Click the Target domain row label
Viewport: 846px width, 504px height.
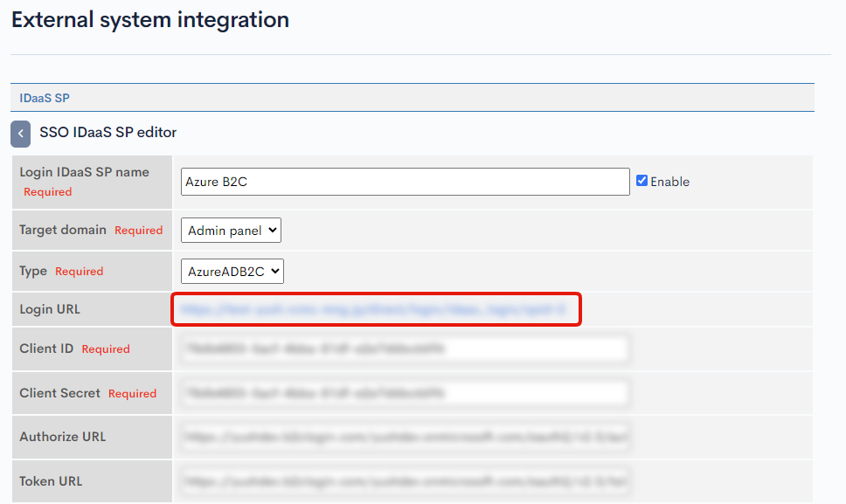pyautogui.click(x=61, y=230)
